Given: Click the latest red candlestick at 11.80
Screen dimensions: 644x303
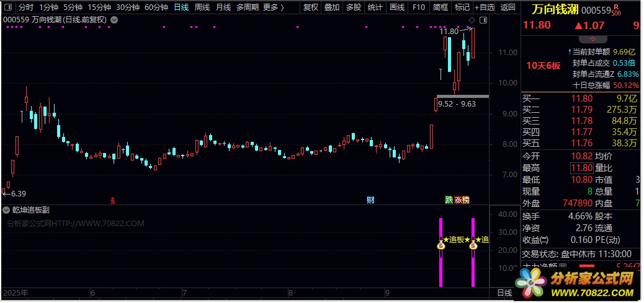Looking at the screenshot, I should (473, 43).
